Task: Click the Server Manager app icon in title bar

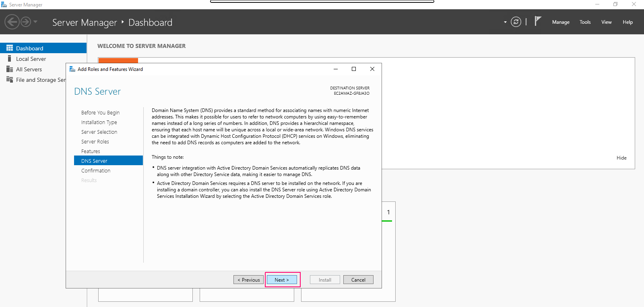Action: click(4, 4)
